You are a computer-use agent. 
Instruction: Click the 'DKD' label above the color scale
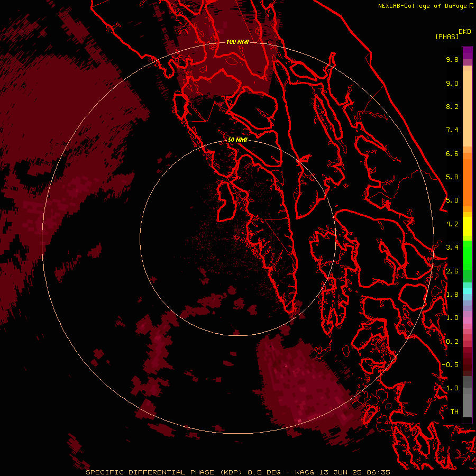[x=465, y=32]
